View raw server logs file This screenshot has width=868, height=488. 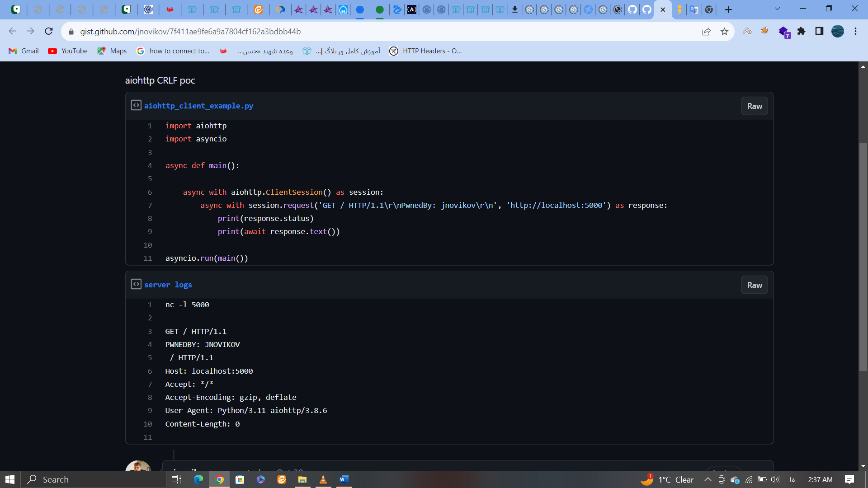(755, 285)
